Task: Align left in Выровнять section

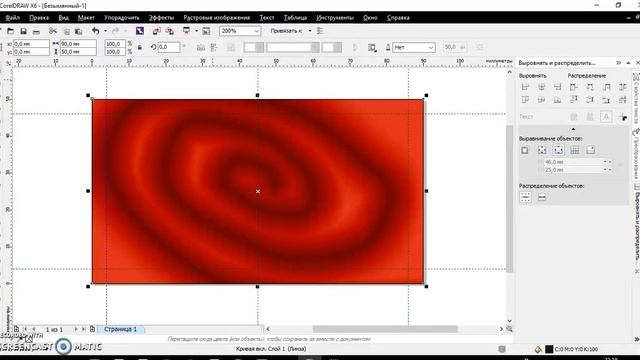Action: pos(525,87)
